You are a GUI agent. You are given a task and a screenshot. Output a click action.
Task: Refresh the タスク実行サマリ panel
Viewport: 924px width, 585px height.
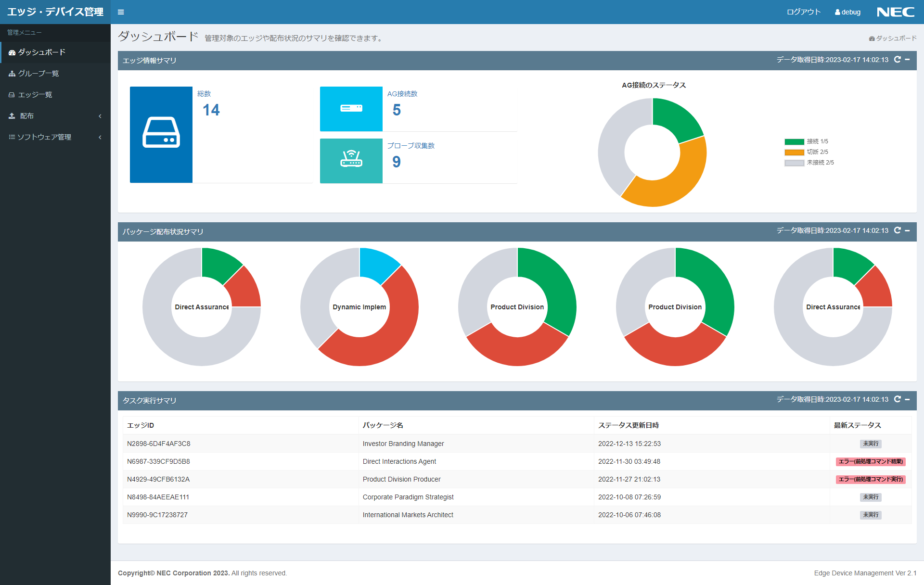[897, 399]
